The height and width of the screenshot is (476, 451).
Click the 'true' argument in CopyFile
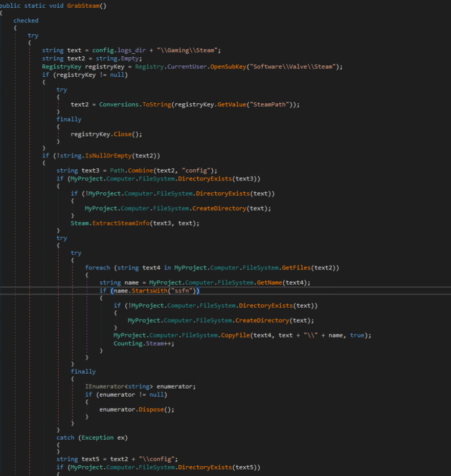coord(357,335)
